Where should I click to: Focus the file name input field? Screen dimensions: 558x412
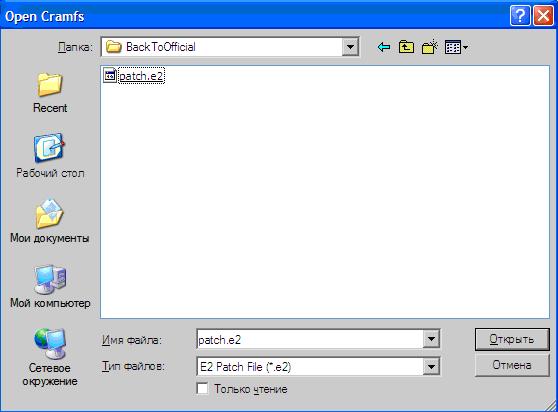310,339
